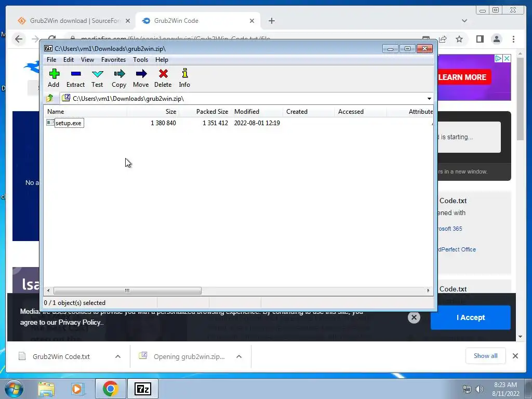Click the scroll right arrow in file list
This screenshot has height=399, width=532.
tap(428, 291)
